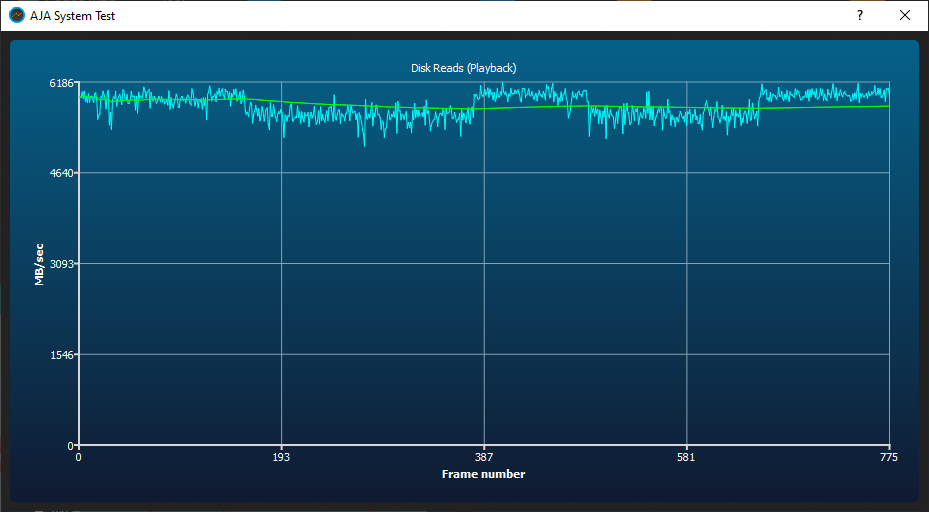Click the MB/sec vertical axis label
Image resolution: width=929 pixels, height=512 pixels.
point(39,264)
